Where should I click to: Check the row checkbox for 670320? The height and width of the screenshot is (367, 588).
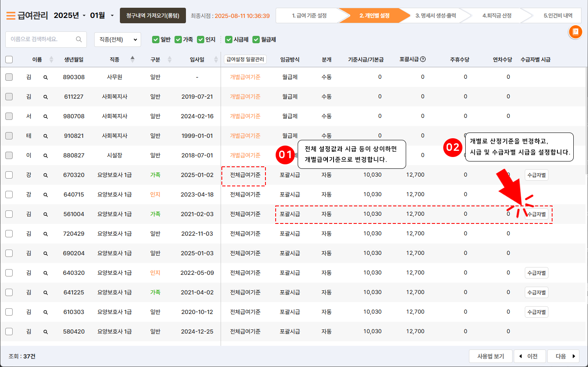[9, 175]
